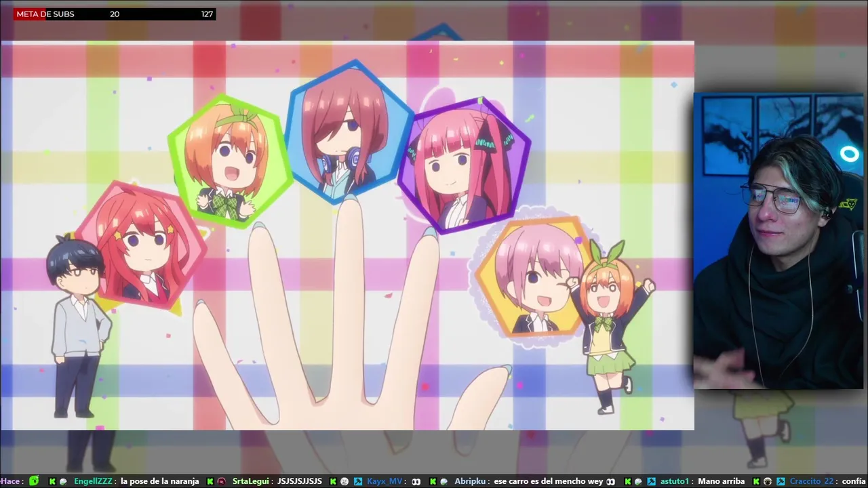868x488 pixels.
Task: Click the message 'la pose de la naranja'
Action: click(x=160, y=481)
